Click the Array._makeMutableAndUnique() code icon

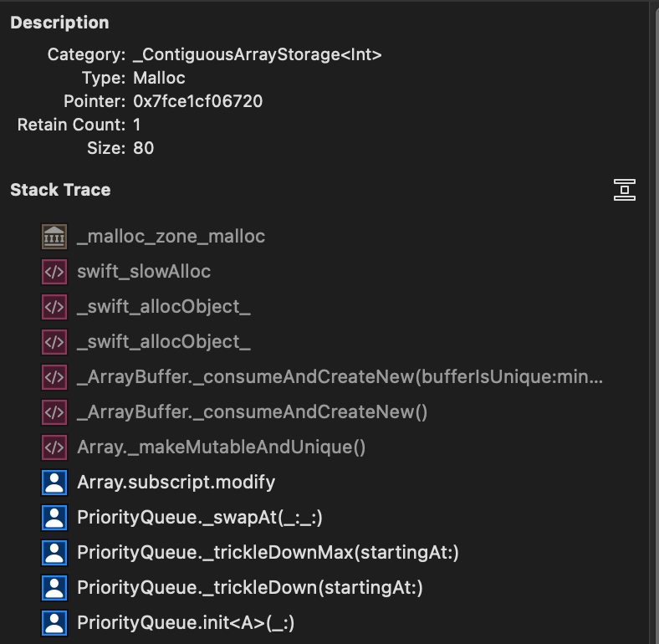pos(54,447)
